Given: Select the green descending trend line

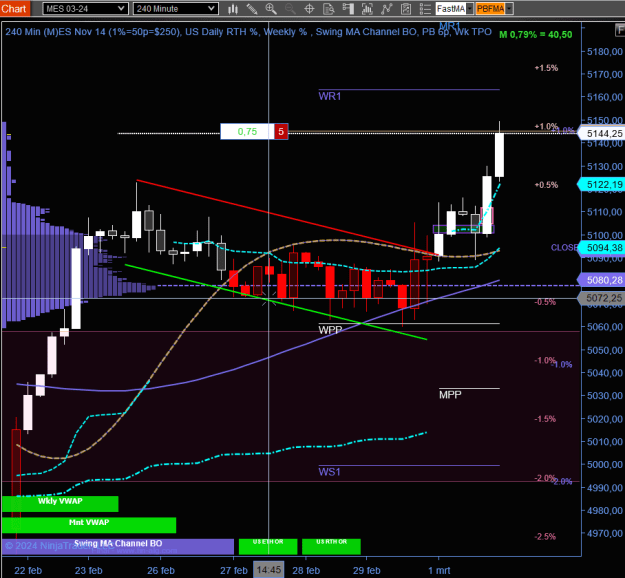Looking at the screenshot, I should point(276,302).
